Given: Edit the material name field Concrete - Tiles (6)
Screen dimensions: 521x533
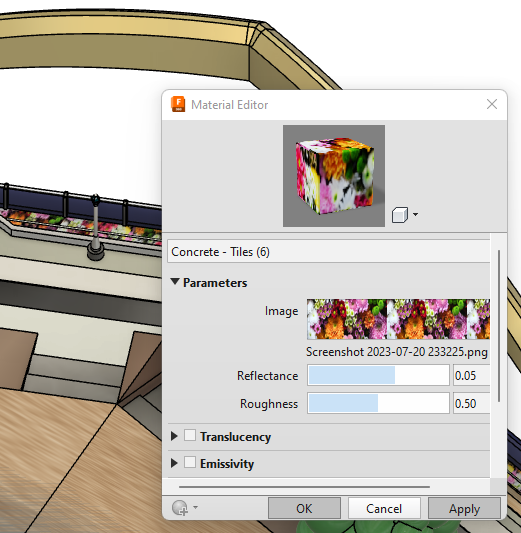Looking at the screenshot, I should tap(329, 252).
